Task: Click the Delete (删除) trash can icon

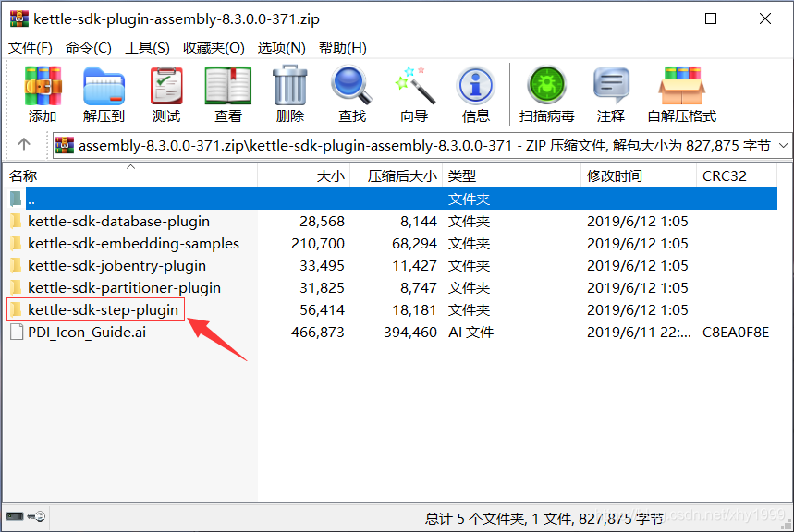Action: click(289, 85)
